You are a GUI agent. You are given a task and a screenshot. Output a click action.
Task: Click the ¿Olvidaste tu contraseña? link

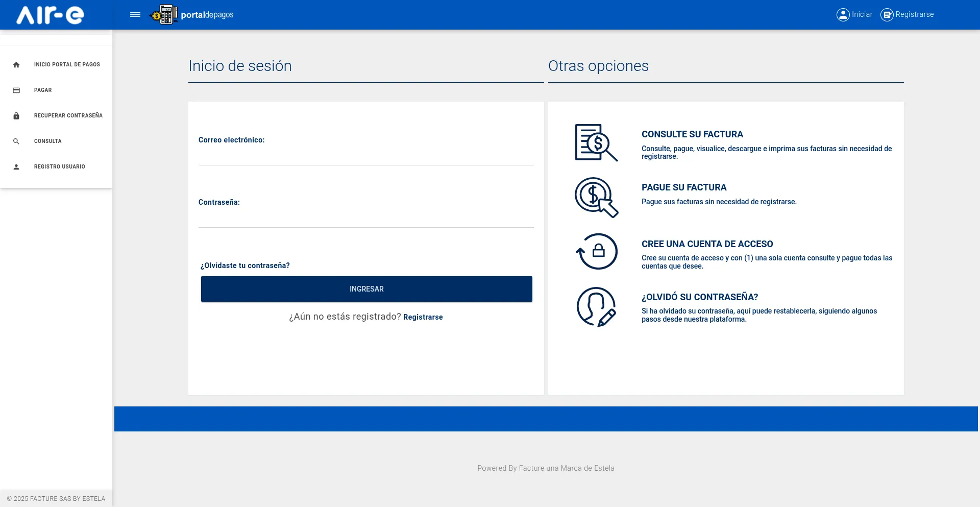[245, 265]
